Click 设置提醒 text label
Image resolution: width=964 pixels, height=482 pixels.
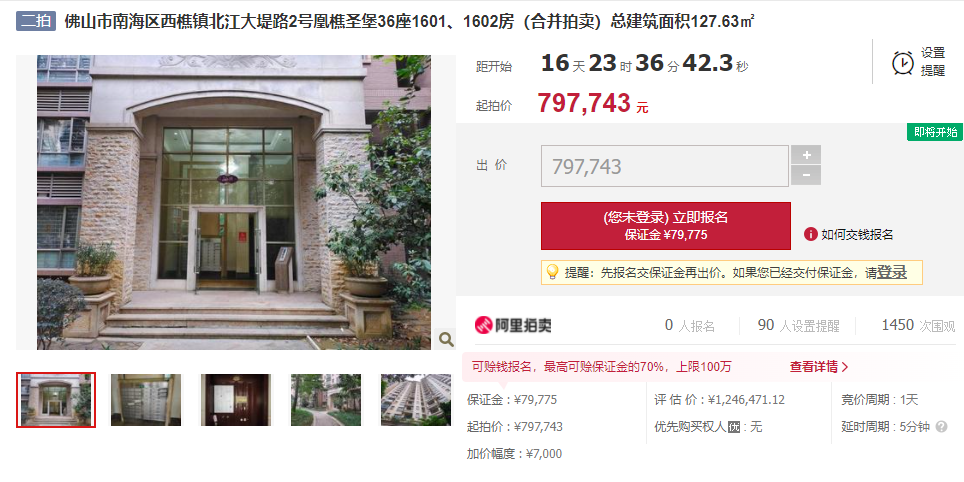[933, 62]
